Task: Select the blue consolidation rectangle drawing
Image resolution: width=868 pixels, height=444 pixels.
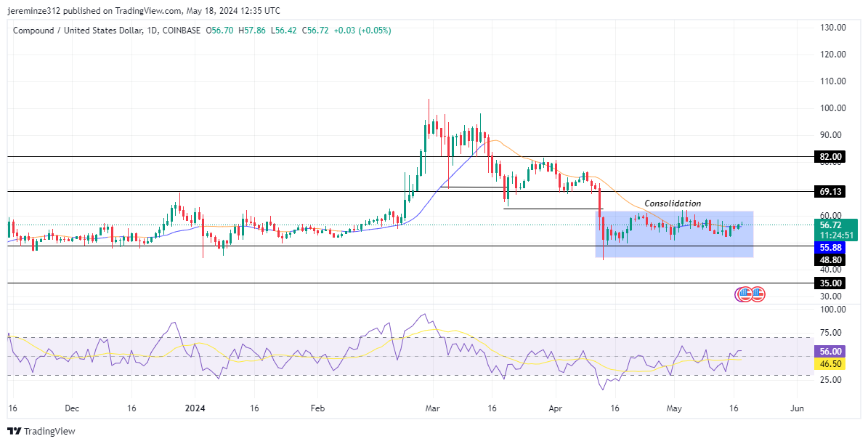Action: (674, 234)
